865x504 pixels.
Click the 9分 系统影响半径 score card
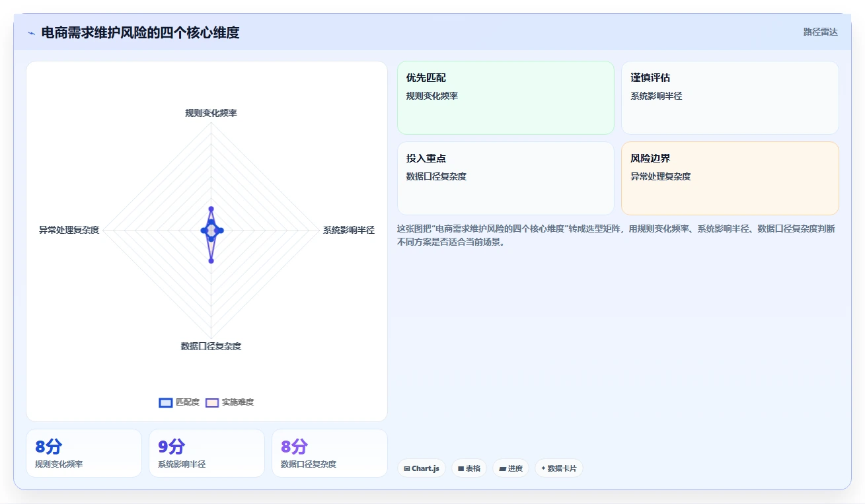[x=207, y=453]
